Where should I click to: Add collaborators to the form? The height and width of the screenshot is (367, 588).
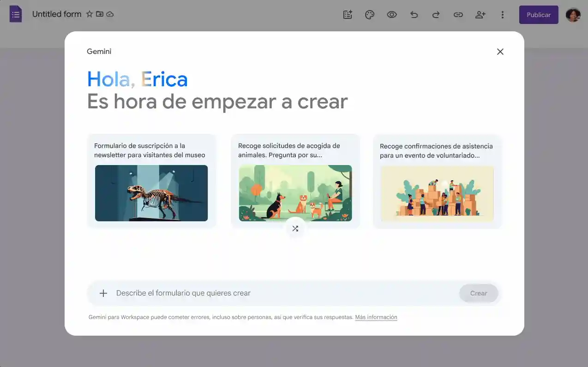point(480,14)
